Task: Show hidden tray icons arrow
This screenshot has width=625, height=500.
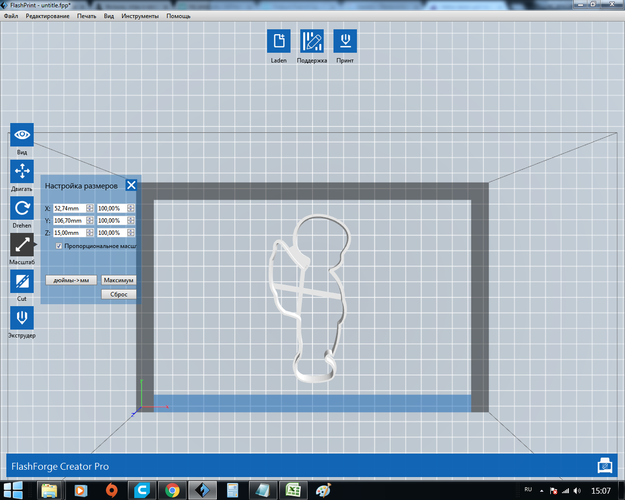Action: point(542,490)
